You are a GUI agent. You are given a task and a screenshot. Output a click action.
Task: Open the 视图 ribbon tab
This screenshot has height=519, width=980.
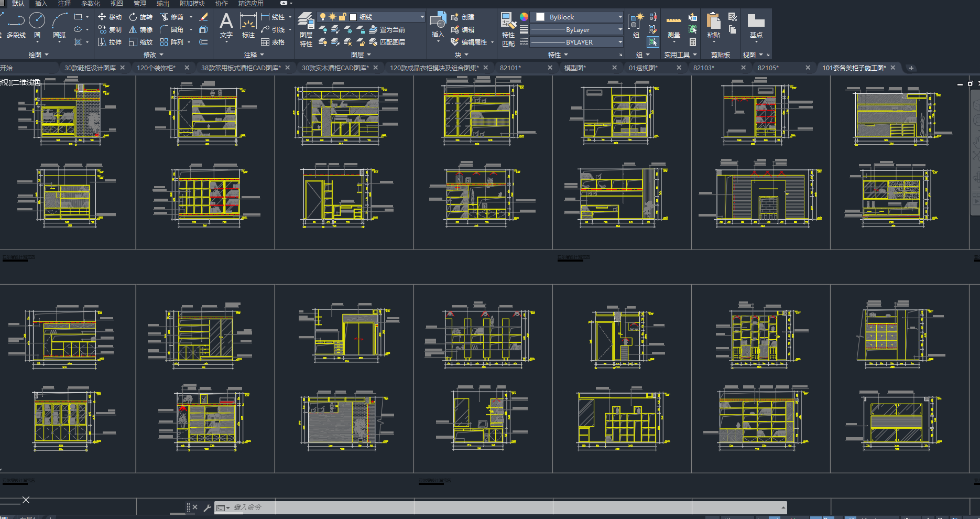117,4
